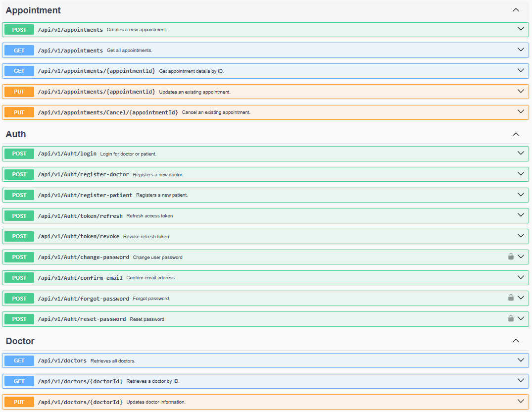532x412 pixels.
Task: Open the Doctor section heading
Action: click(20, 341)
